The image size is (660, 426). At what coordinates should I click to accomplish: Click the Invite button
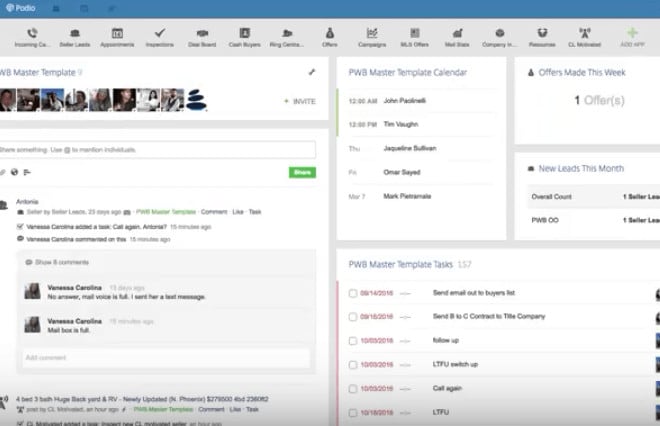point(300,101)
